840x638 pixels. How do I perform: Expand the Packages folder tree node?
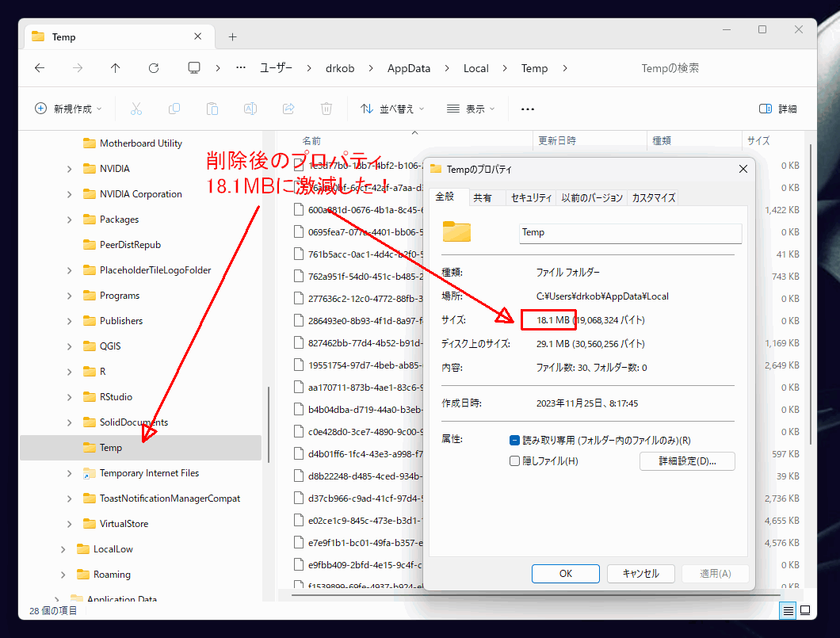coord(69,220)
